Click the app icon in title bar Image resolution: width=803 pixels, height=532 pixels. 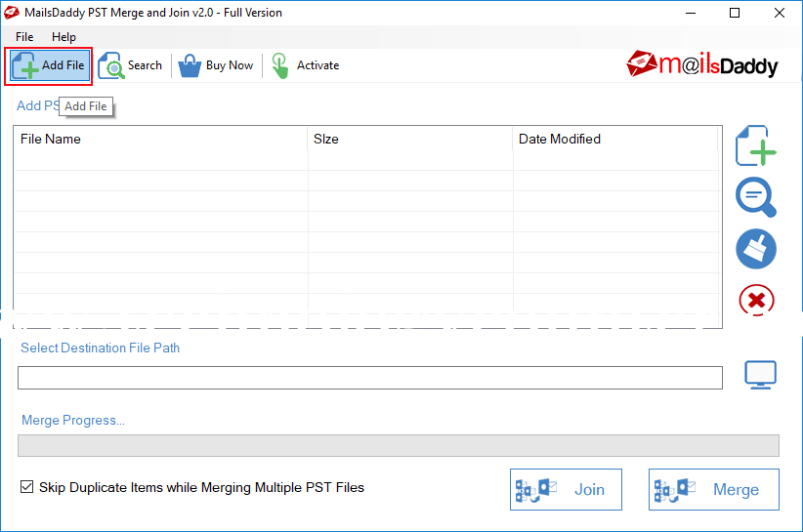[12, 13]
